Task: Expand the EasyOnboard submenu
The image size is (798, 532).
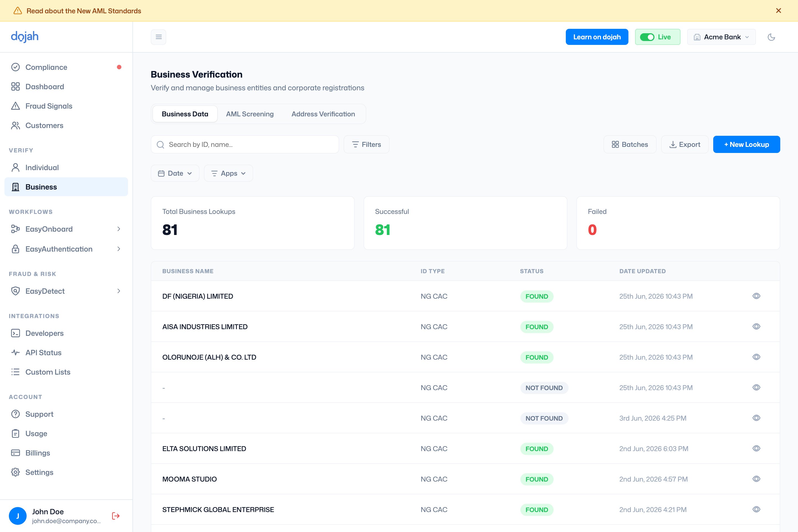Action: click(118, 229)
